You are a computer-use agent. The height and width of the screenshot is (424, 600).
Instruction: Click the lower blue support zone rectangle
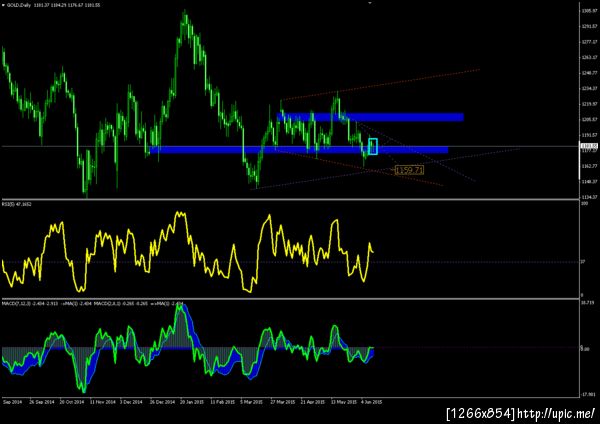click(x=299, y=150)
